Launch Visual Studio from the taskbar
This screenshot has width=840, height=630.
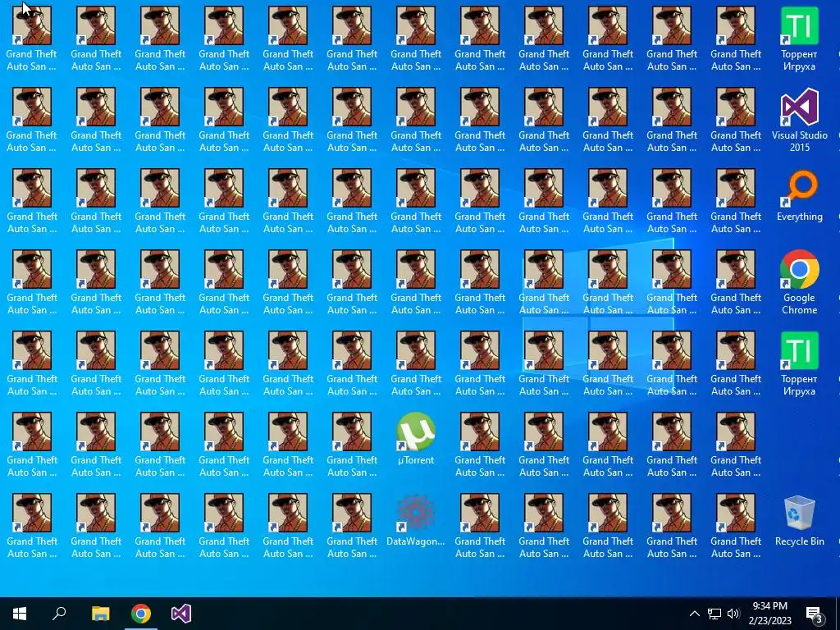tap(181, 614)
